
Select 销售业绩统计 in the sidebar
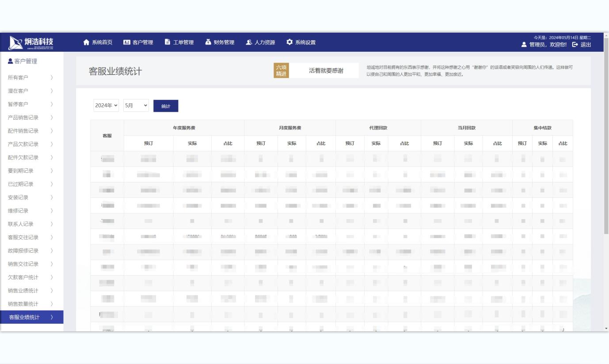click(x=23, y=291)
